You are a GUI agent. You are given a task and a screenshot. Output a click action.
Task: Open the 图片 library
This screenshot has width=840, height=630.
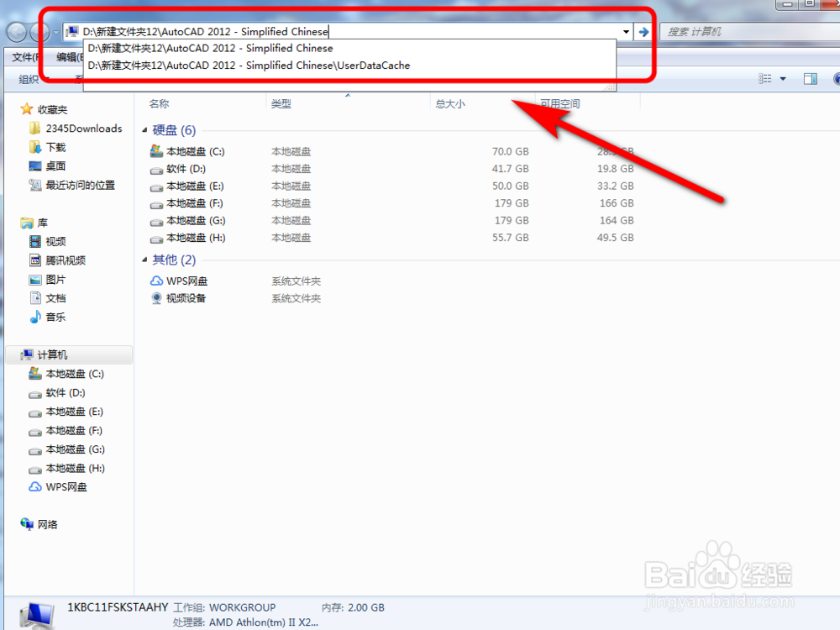pos(55,280)
